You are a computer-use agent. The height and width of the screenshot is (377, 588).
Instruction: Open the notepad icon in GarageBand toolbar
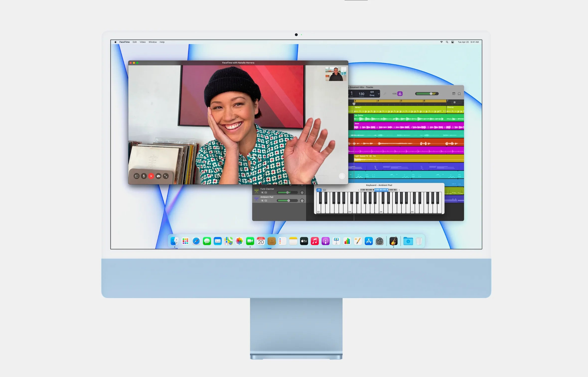(454, 94)
